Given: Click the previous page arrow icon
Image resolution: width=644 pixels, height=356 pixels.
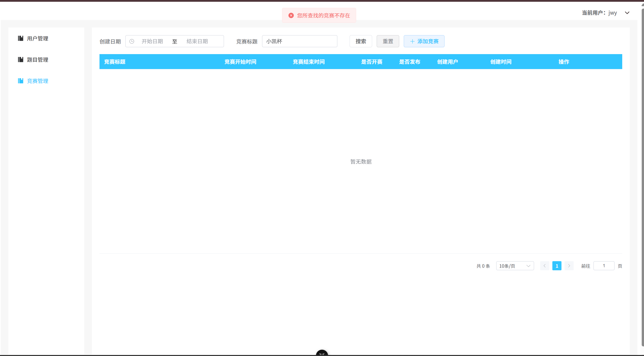Looking at the screenshot, I should click(545, 266).
